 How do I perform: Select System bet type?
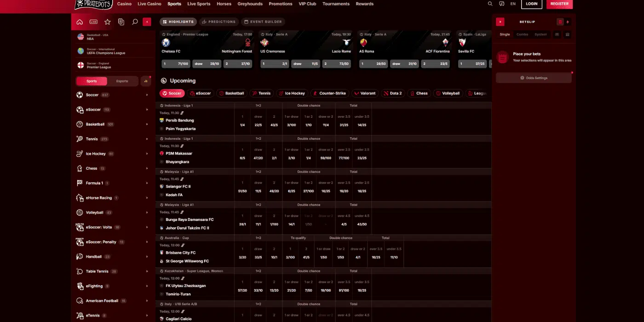tap(540, 34)
